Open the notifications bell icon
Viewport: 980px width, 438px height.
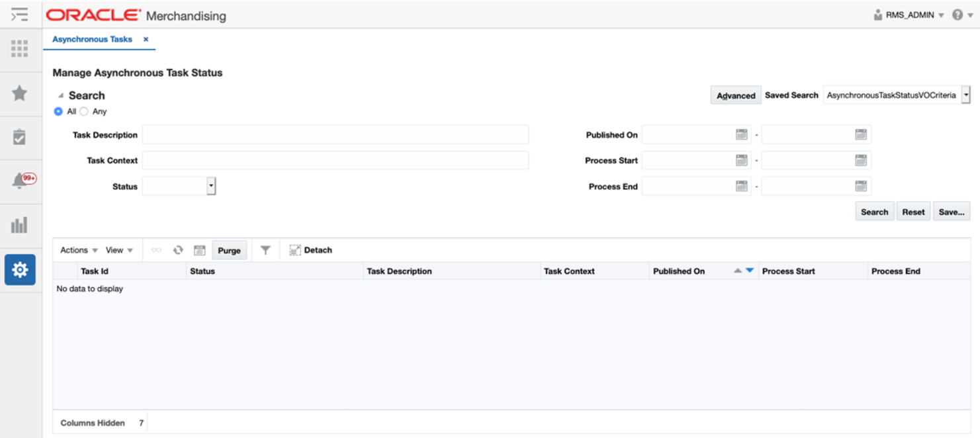[x=20, y=180]
